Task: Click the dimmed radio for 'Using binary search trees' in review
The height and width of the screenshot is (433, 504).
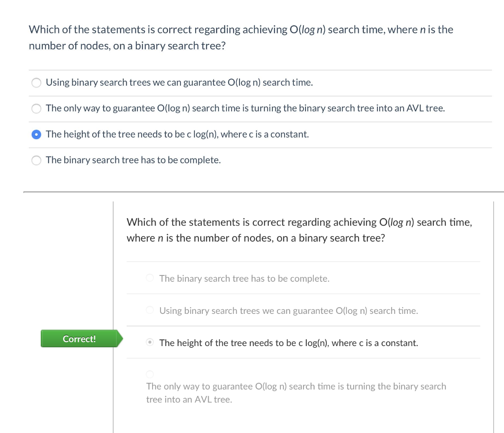Action: (x=150, y=310)
